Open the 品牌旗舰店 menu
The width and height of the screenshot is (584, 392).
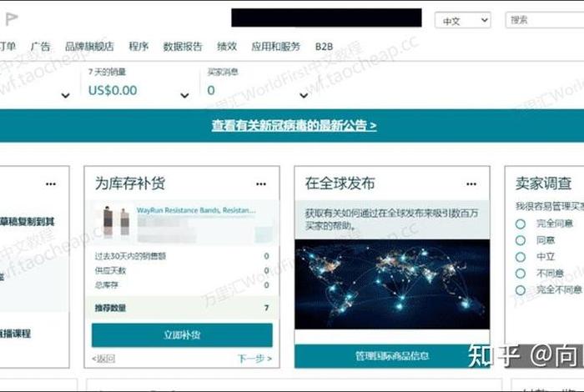pos(89,47)
